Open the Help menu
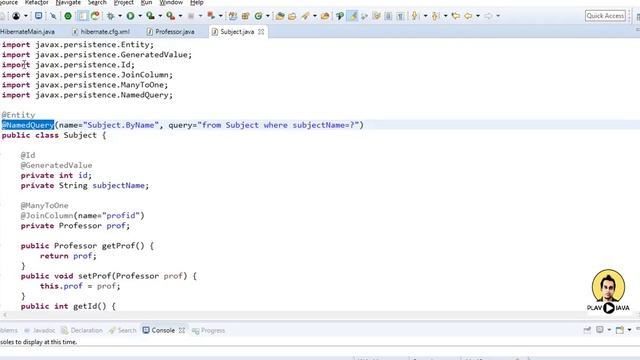 [x=197, y=2]
